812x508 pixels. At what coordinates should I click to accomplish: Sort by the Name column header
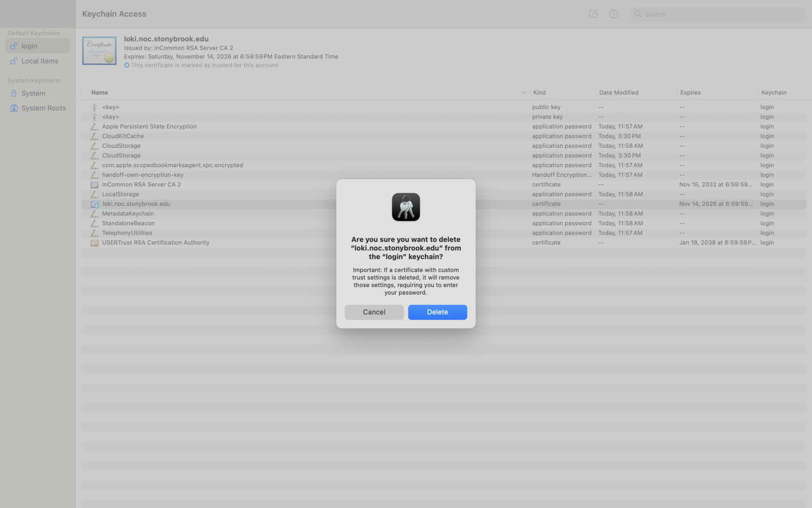pos(99,92)
